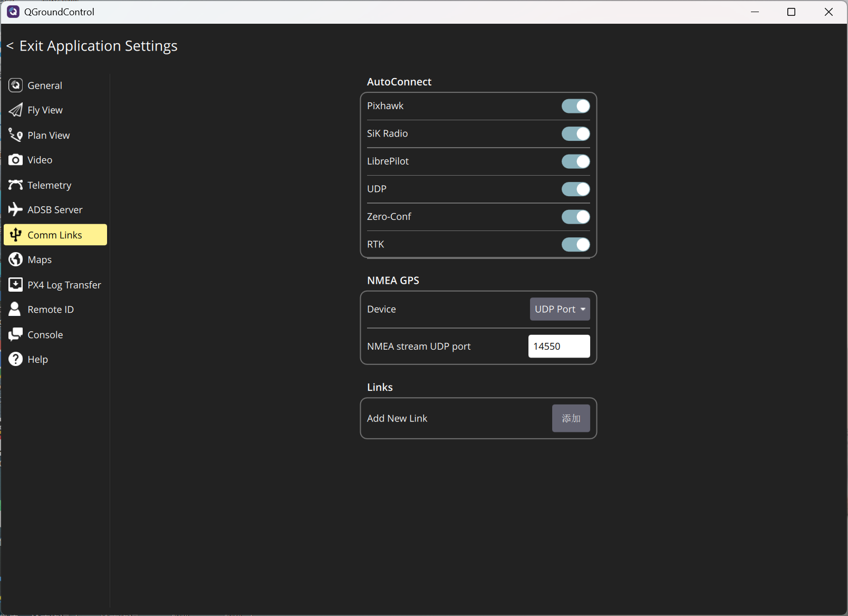Turn off UDP autoconnect switch
Screen dimensions: 848x616
click(575, 189)
